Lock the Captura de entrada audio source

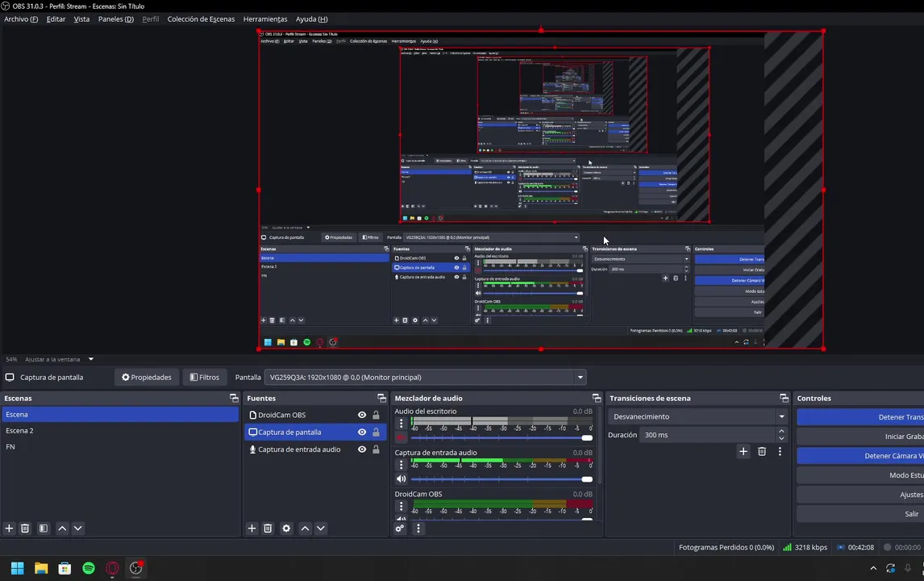click(376, 449)
